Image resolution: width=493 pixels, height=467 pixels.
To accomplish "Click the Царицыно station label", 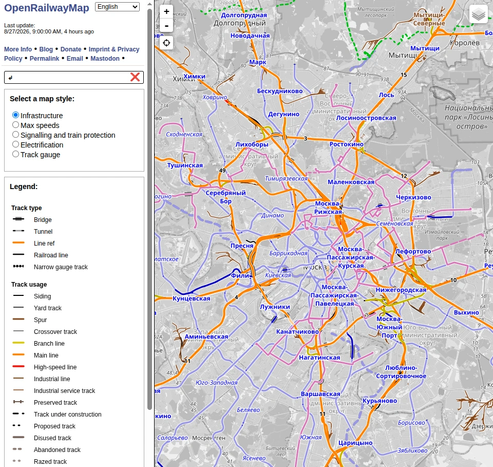I will point(355,443).
